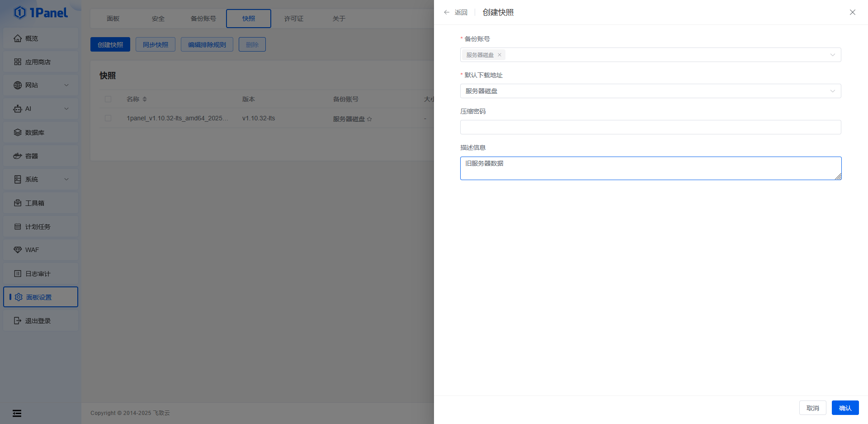Click the 确认 confirm button
Image resolution: width=868 pixels, height=424 pixels.
pos(845,408)
